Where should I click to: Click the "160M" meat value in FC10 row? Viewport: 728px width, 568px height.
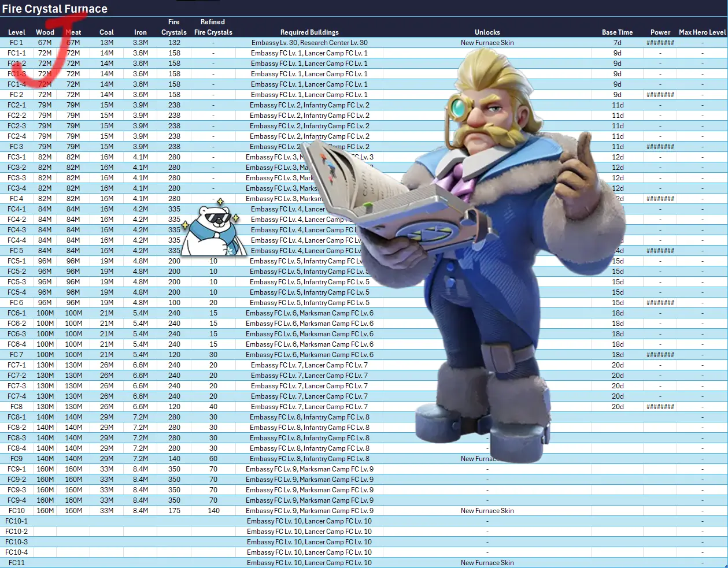click(73, 511)
